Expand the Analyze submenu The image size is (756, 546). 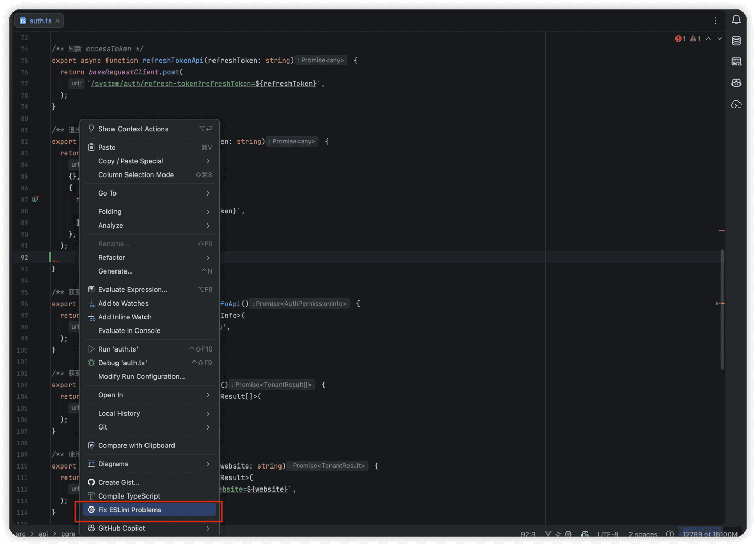[x=150, y=225]
